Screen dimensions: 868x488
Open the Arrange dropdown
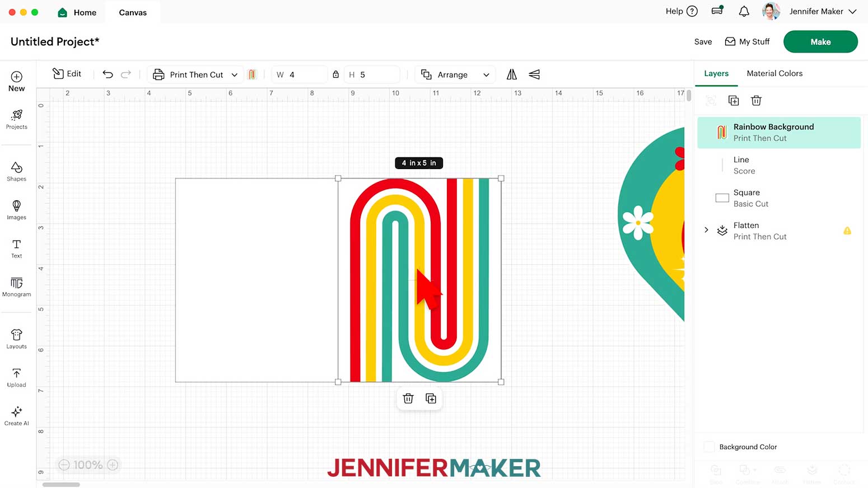pyautogui.click(x=455, y=74)
